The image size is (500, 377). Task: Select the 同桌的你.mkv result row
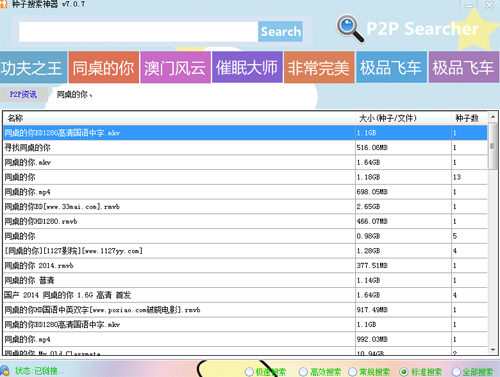coord(245,162)
